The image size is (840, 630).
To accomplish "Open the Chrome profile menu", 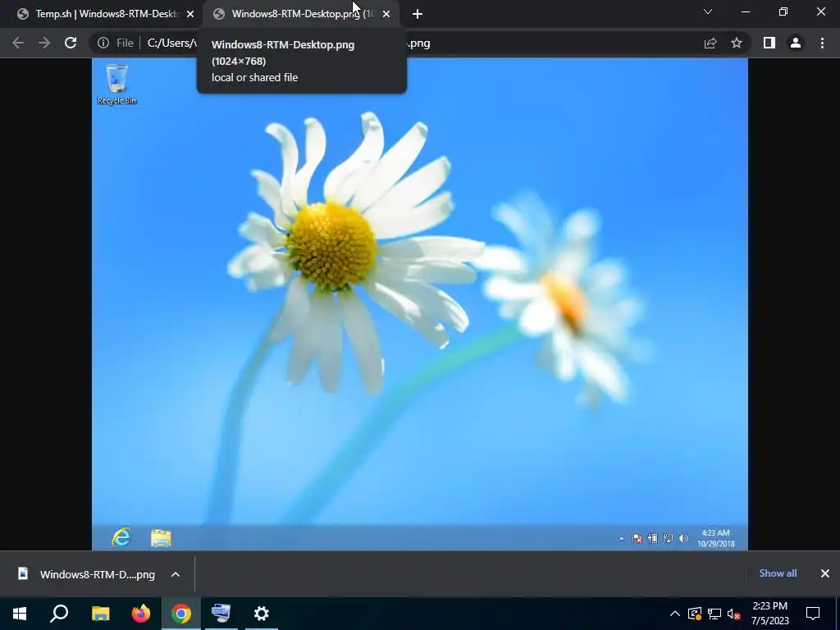I will 796,43.
